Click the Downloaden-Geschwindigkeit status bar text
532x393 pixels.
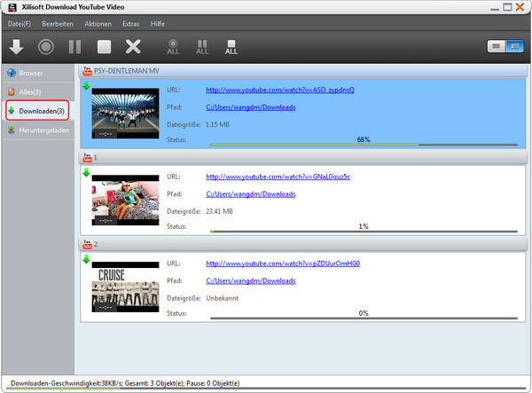(125, 383)
